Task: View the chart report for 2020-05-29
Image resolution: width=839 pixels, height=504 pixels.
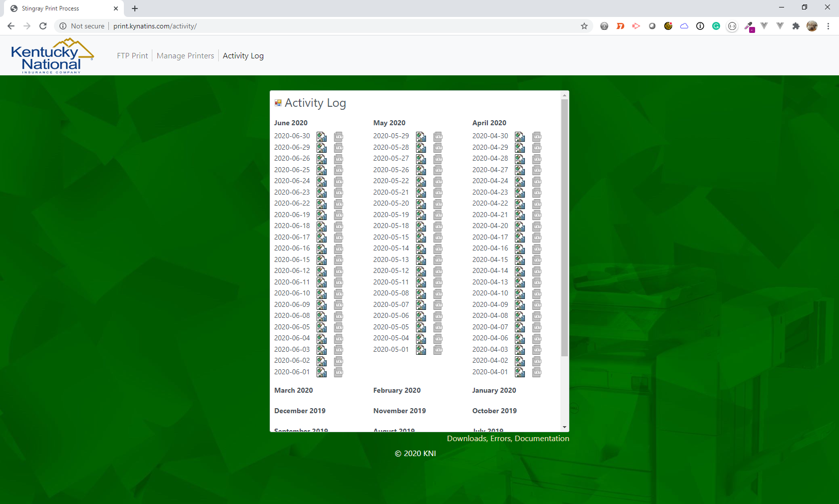Action: [421, 136]
